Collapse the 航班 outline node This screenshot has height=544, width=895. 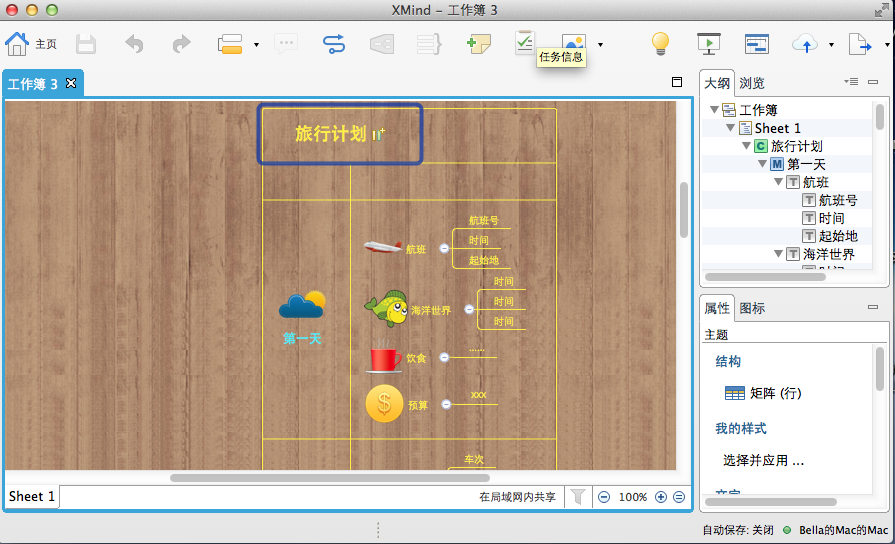coord(778,182)
